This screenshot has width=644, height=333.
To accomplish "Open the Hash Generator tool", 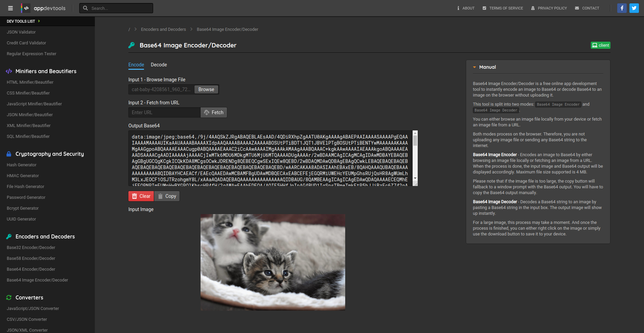I will click(x=22, y=165).
